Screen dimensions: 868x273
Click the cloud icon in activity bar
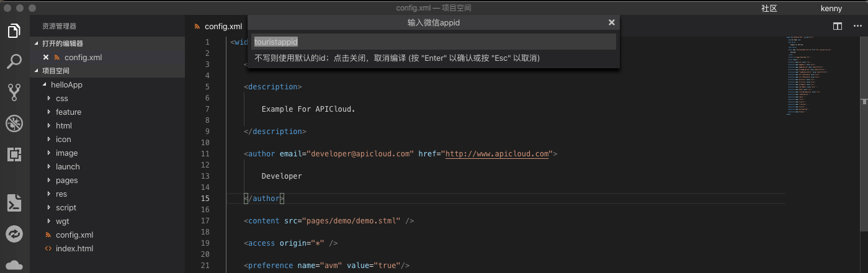[x=14, y=266]
